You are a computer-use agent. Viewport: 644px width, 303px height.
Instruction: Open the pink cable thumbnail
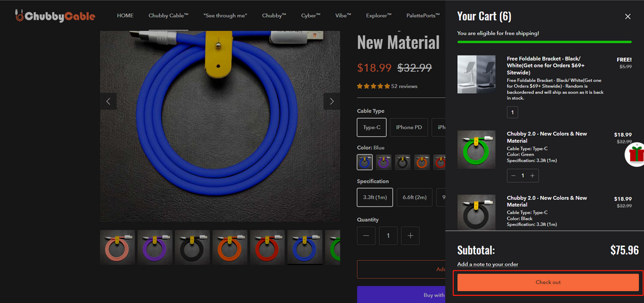(118, 247)
